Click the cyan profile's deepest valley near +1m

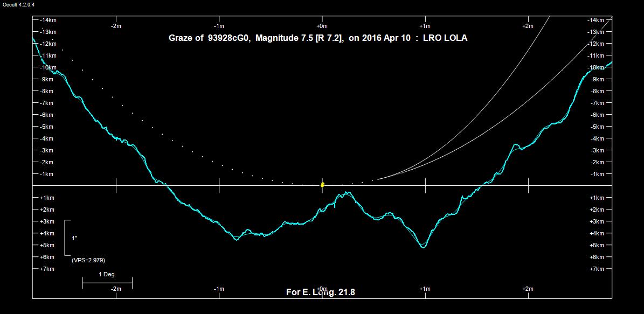click(x=423, y=247)
